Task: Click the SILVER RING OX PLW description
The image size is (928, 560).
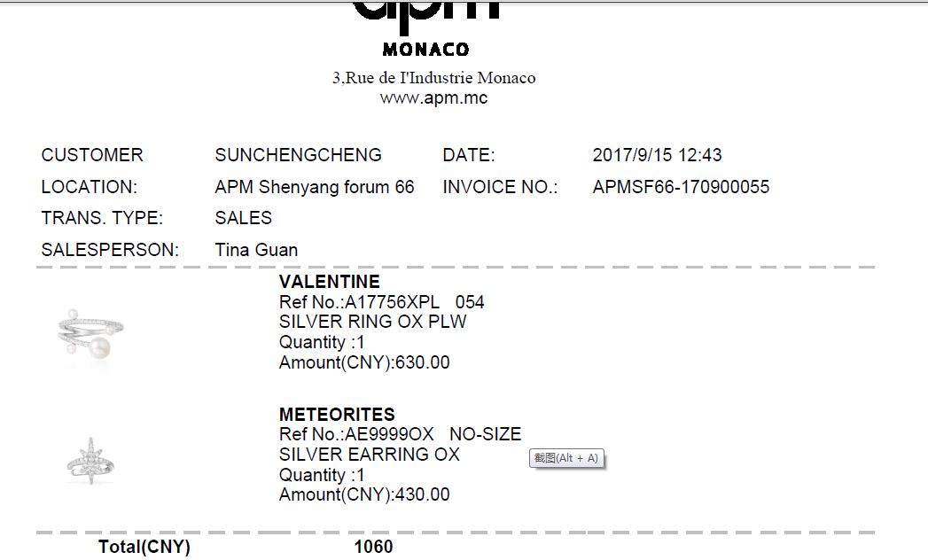Action: pyautogui.click(x=373, y=322)
